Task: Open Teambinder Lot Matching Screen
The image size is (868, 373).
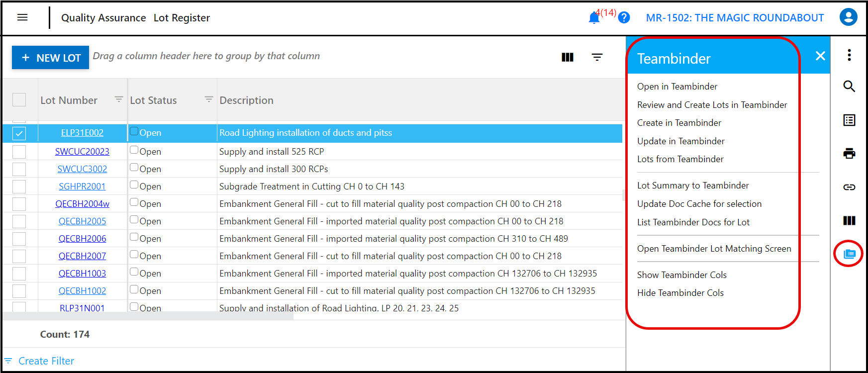Action: coord(714,249)
